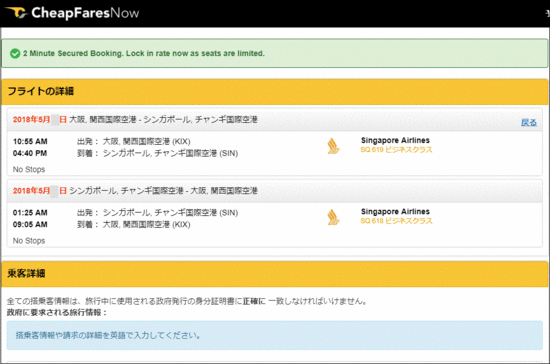Select SQ 619 ビジネスクラス flight text

click(x=396, y=150)
